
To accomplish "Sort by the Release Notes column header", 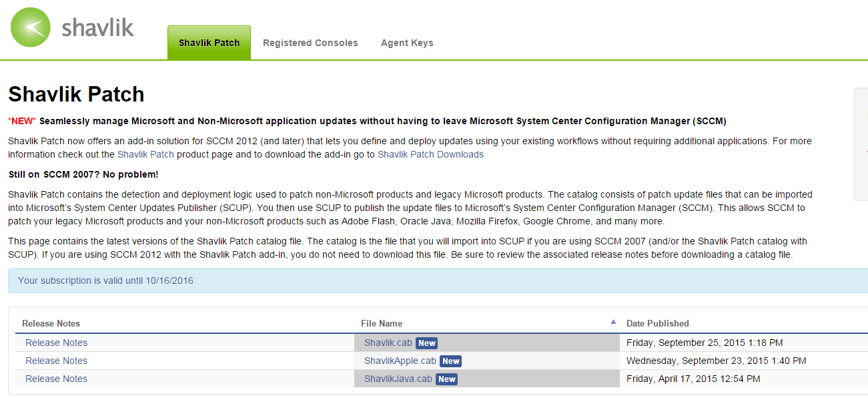I will (51, 323).
